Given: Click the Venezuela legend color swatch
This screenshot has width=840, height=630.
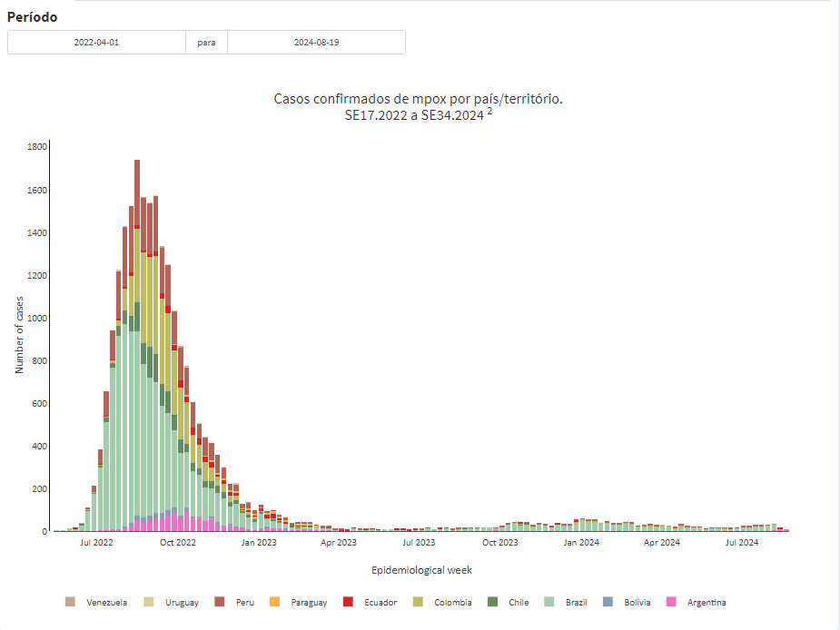Looking at the screenshot, I should click(x=70, y=602).
